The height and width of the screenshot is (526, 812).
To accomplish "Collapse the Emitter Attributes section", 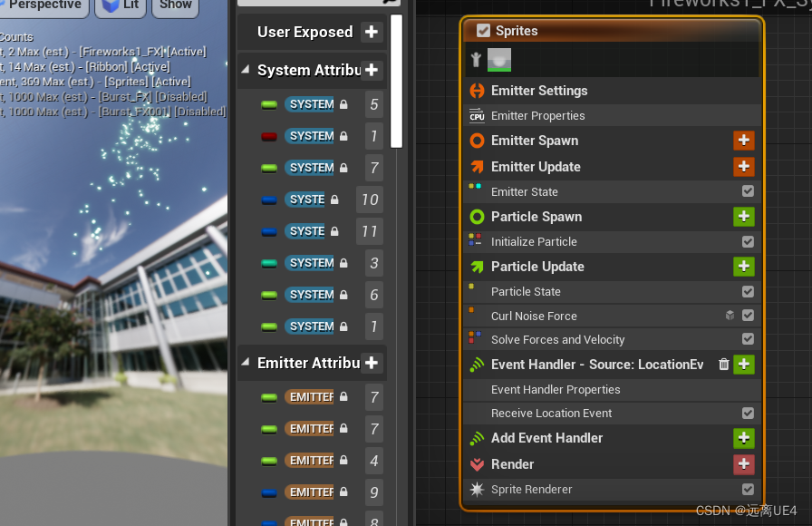I will tap(246, 362).
